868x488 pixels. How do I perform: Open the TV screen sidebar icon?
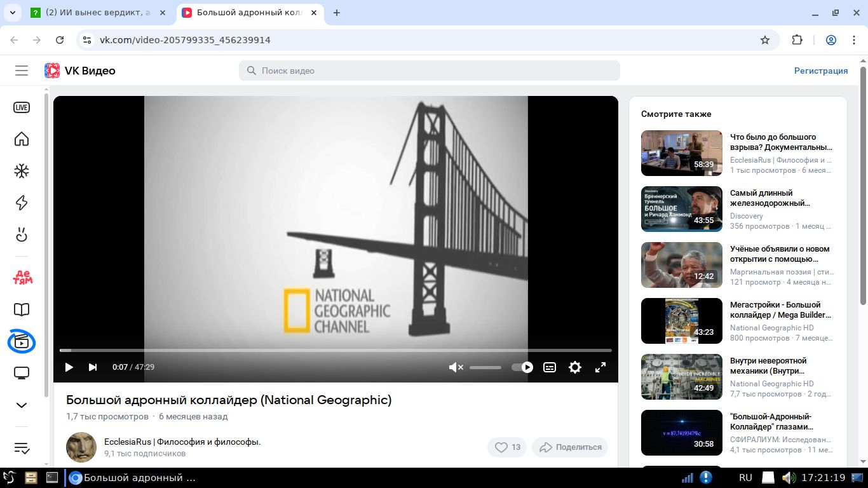coord(22,373)
